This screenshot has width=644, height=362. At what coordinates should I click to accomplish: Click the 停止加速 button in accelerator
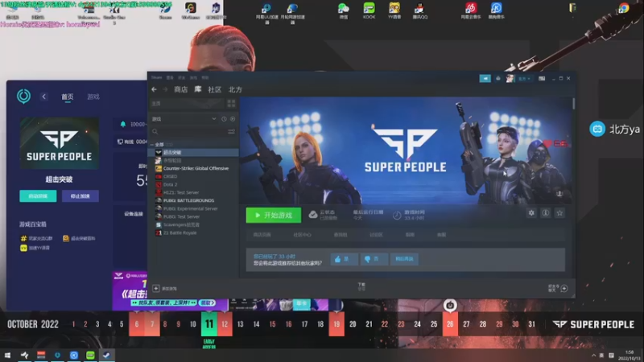pyautogui.click(x=80, y=196)
